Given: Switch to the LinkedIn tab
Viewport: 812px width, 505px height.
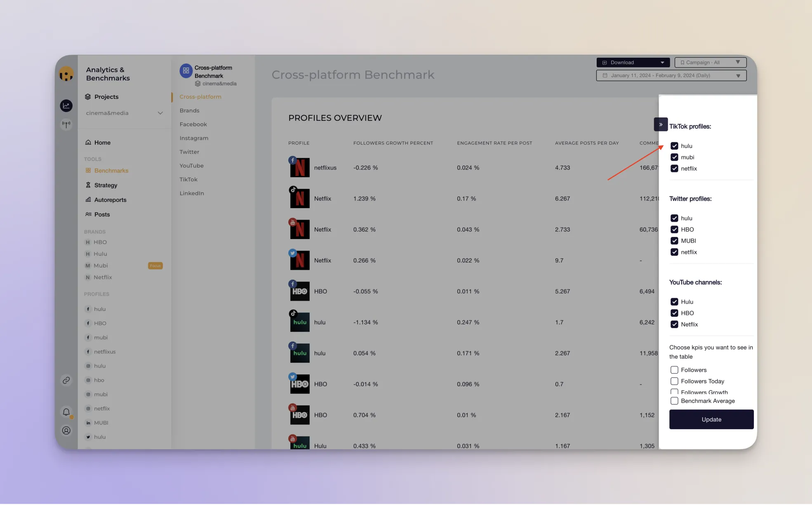Looking at the screenshot, I should point(192,193).
